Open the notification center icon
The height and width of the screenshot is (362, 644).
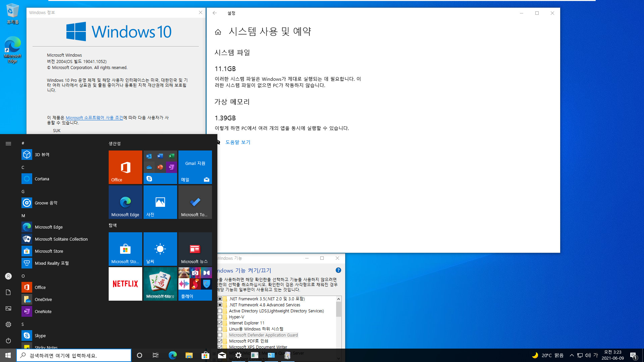633,355
